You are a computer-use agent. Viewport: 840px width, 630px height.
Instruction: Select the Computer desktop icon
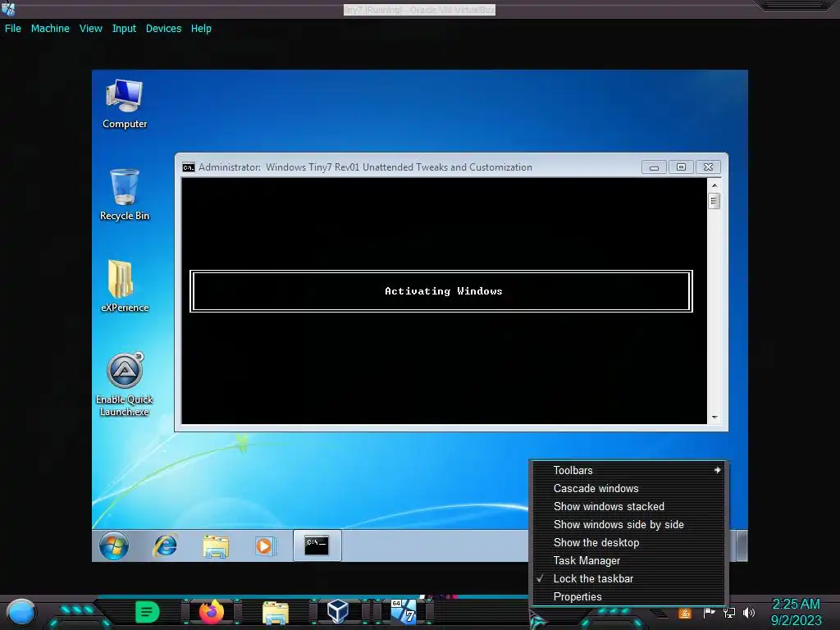[125, 104]
